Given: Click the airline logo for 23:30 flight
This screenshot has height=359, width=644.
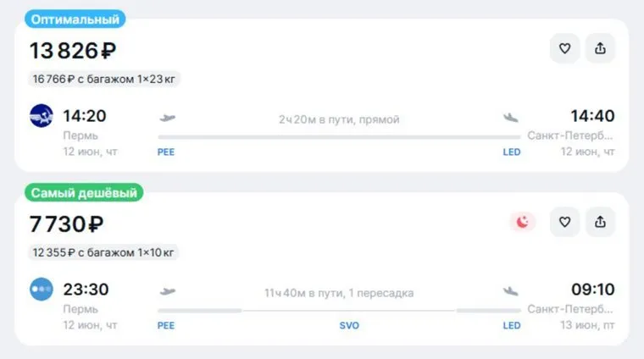Looking at the screenshot, I should [42, 289].
